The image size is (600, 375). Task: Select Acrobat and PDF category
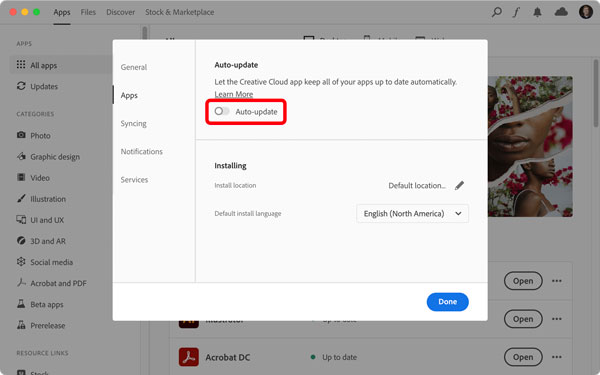pyautogui.click(x=52, y=283)
